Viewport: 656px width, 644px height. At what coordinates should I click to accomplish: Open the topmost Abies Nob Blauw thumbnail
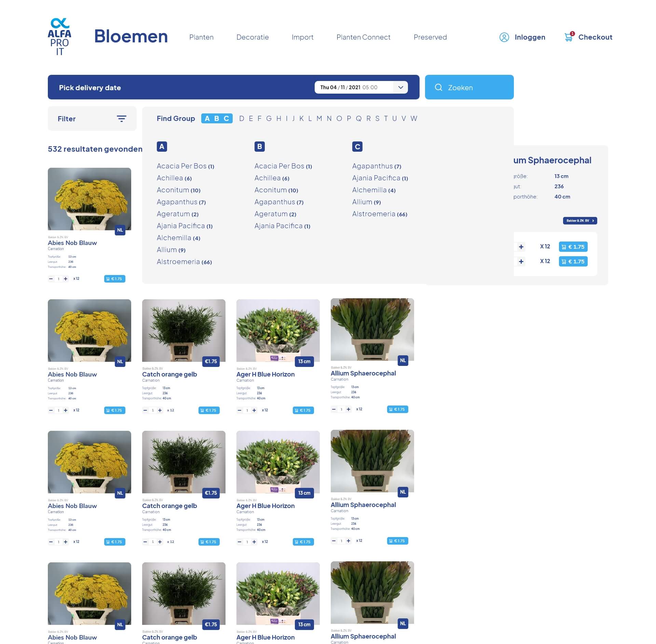pos(90,199)
